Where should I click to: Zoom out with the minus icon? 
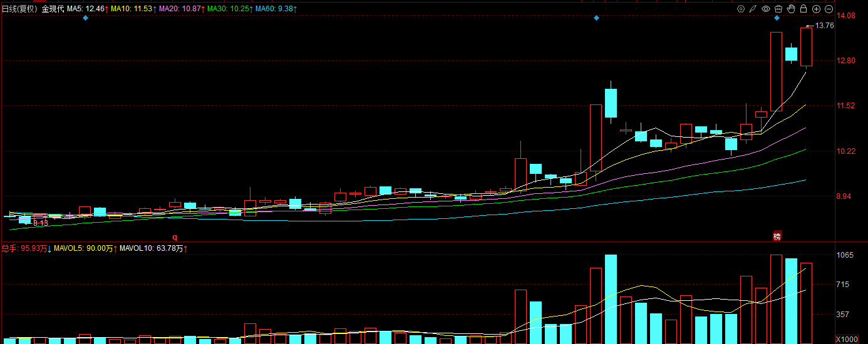click(x=829, y=9)
